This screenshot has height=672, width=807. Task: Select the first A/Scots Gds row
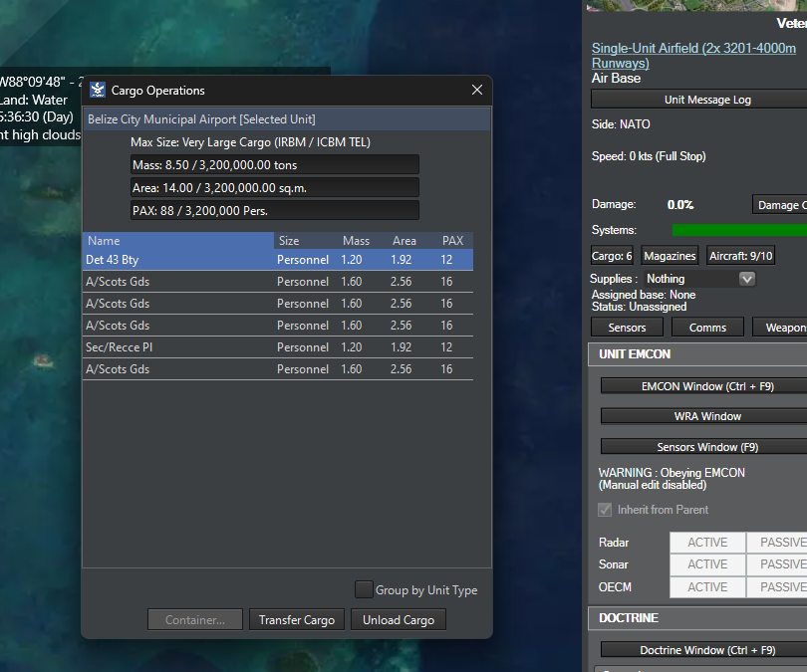coord(278,281)
